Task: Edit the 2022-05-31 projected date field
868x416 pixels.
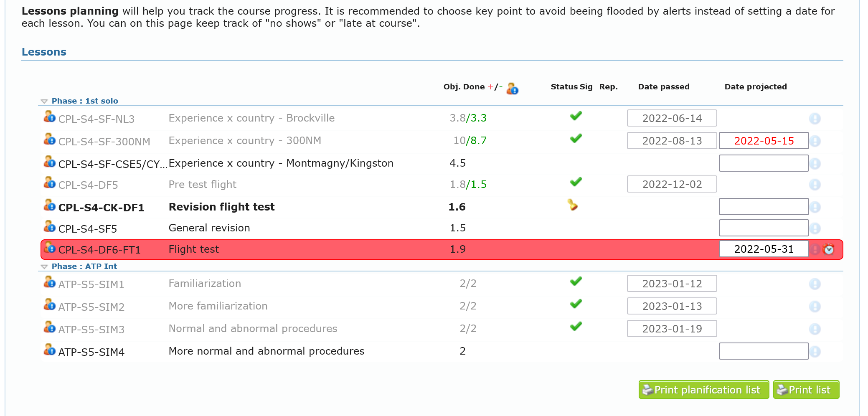Action: [x=763, y=249]
